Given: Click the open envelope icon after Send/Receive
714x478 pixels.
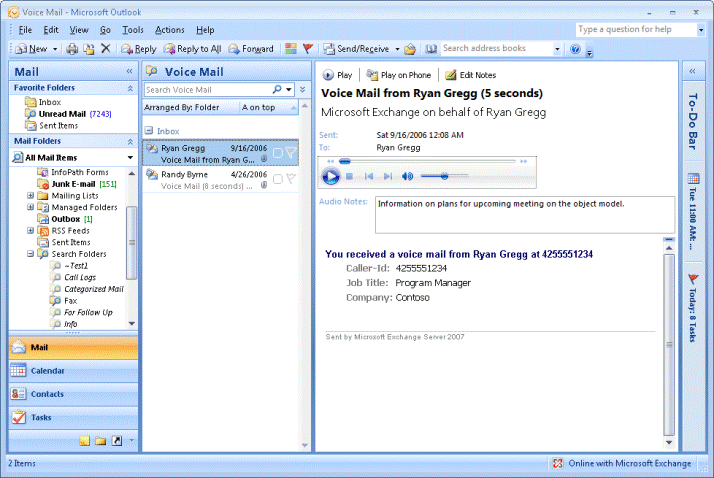Looking at the screenshot, I should 410,49.
